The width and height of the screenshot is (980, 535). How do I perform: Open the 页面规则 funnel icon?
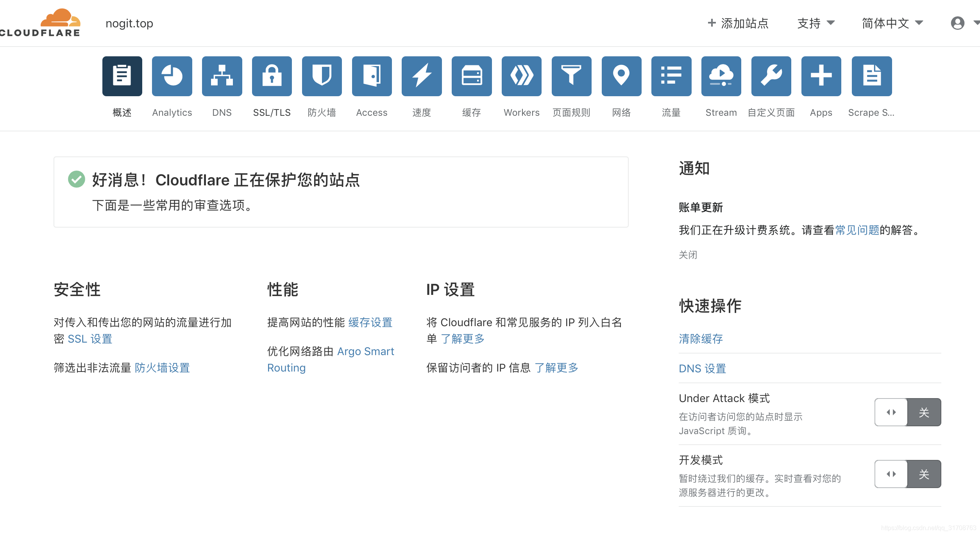[x=572, y=76]
